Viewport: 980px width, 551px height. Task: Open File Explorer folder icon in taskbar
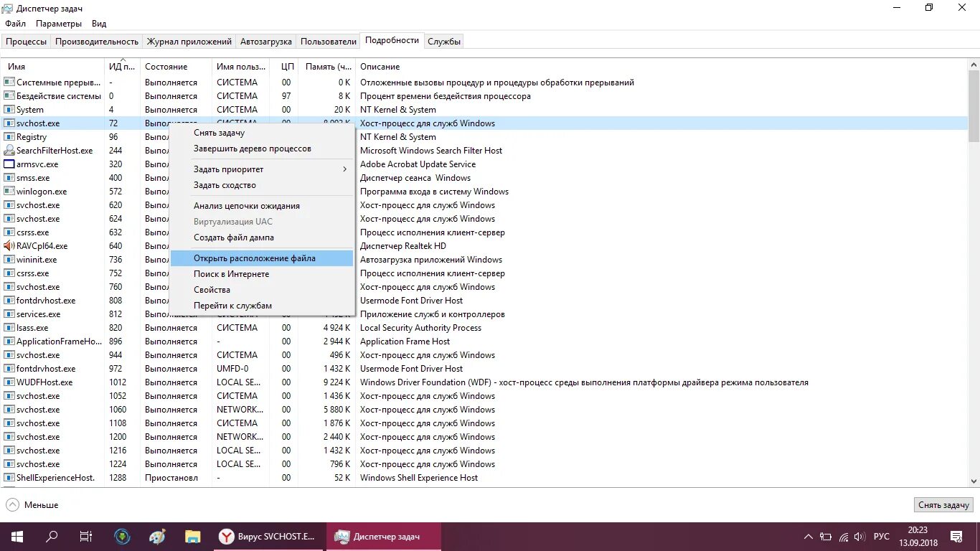[192, 537]
